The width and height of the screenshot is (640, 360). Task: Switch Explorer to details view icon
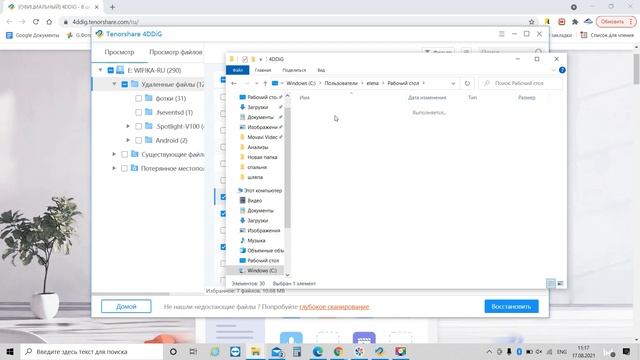[x=551, y=283]
